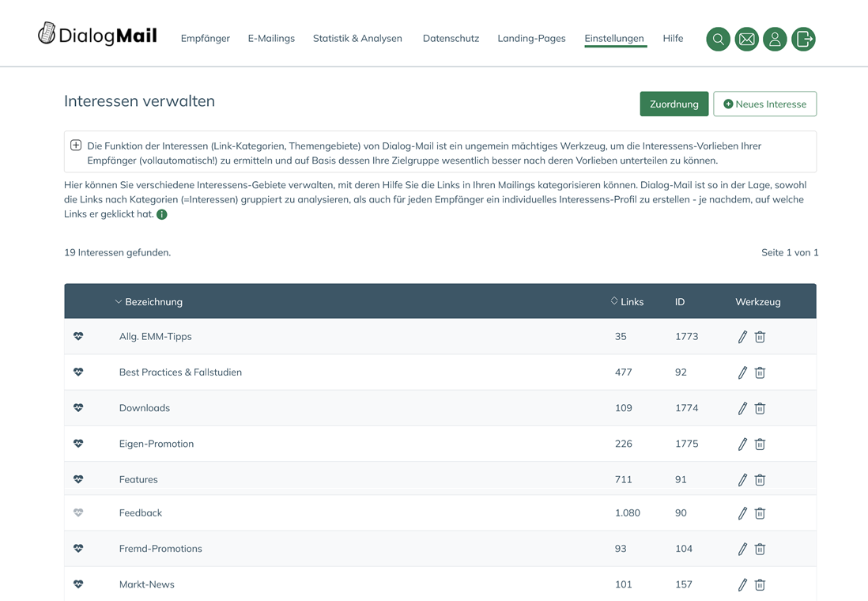Toggle the heart icon for Best Practices
This screenshot has width=868, height=601.
[78, 372]
